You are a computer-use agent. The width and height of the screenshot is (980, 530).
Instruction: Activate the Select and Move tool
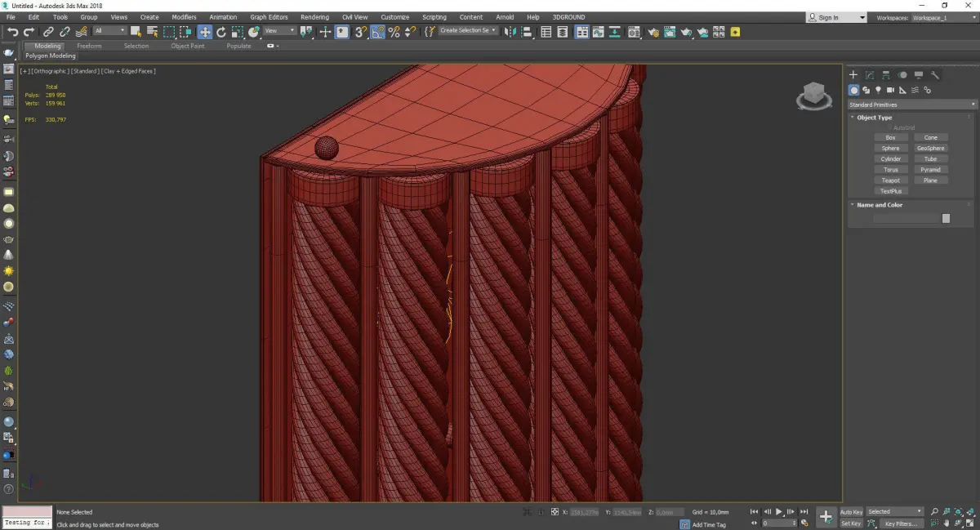[204, 32]
